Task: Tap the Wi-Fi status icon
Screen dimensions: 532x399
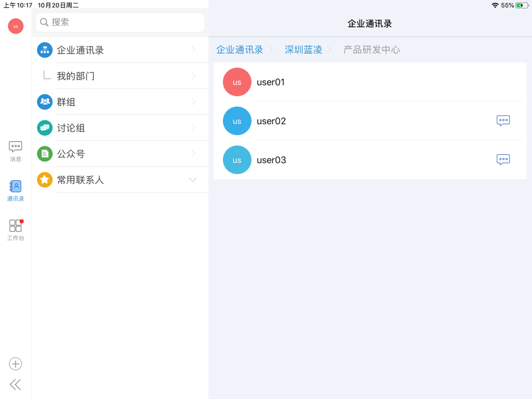Action: click(495, 5)
